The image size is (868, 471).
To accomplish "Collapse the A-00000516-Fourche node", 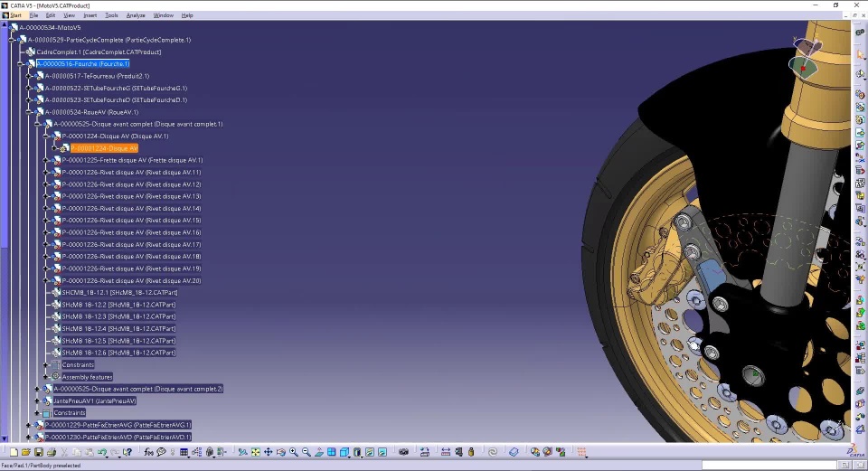I will [21, 64].
